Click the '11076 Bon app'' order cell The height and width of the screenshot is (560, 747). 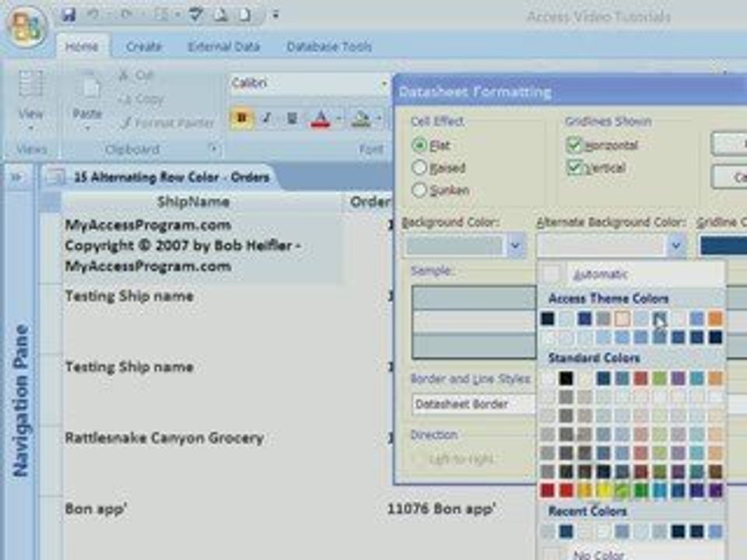(x=441, y=509)
